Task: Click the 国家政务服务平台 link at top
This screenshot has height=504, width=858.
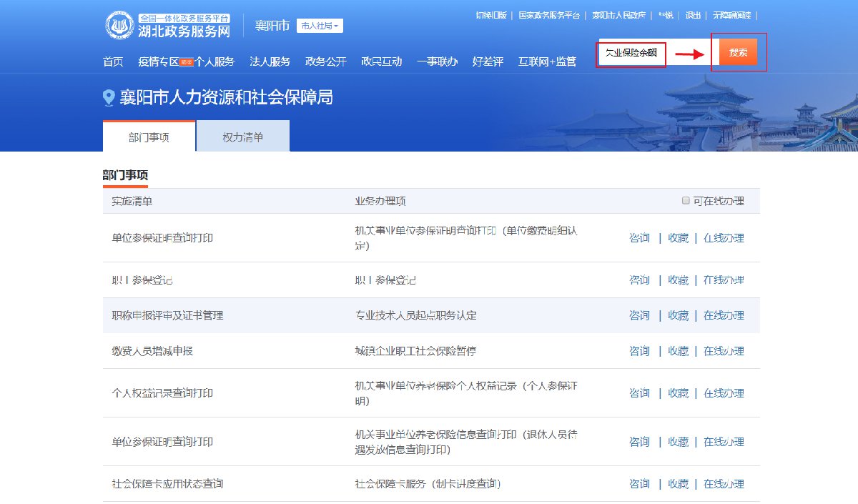Action: [548, 15]
